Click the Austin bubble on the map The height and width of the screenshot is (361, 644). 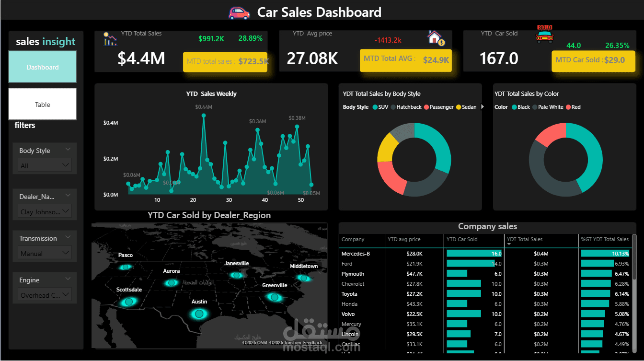point(199,314)
